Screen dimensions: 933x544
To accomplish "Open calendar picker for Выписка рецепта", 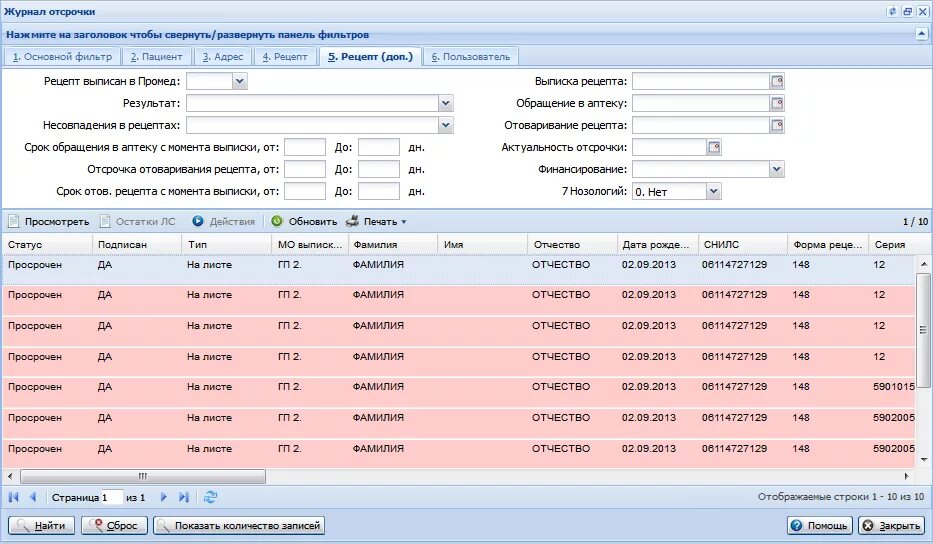I will pos(777,81).
